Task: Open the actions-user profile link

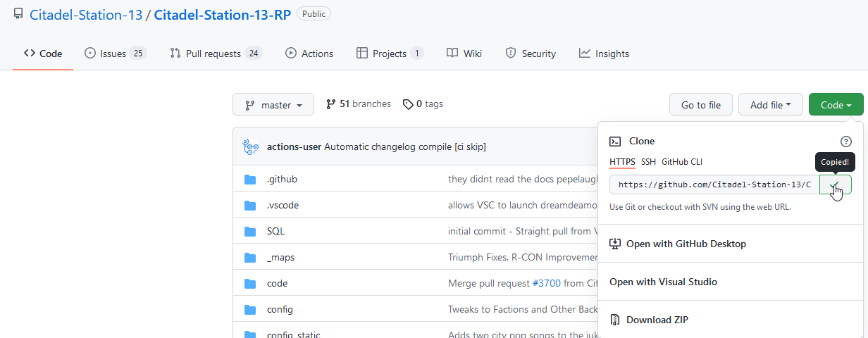Action: [294, 146]
